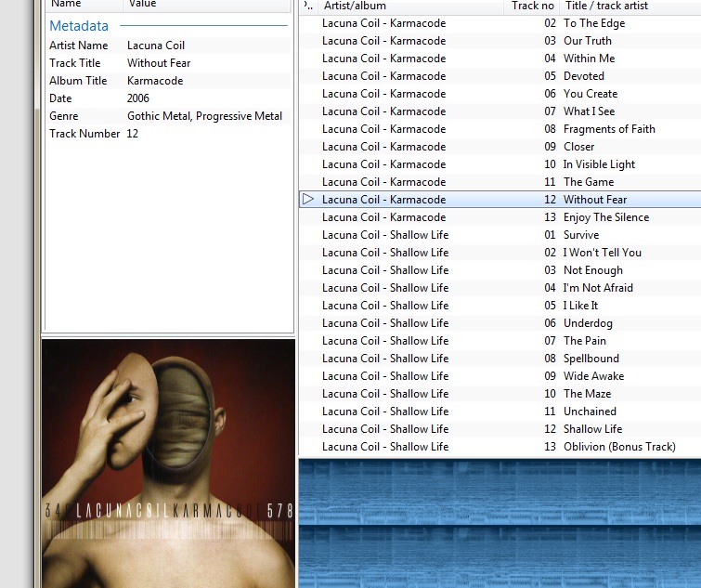Select the Date value 2006
Viewport: 701px width, 588px height.
click(x=137, y=98)
